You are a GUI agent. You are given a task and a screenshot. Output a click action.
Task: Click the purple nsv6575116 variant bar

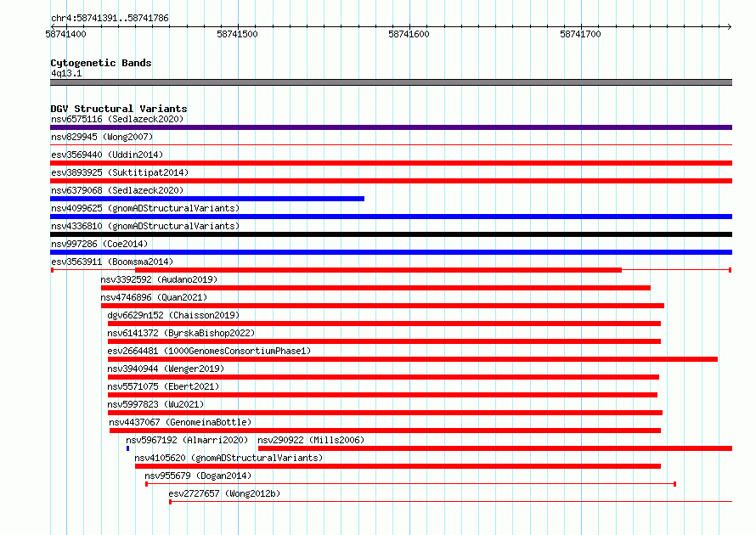pyautogui.click(x=391, y=127)
